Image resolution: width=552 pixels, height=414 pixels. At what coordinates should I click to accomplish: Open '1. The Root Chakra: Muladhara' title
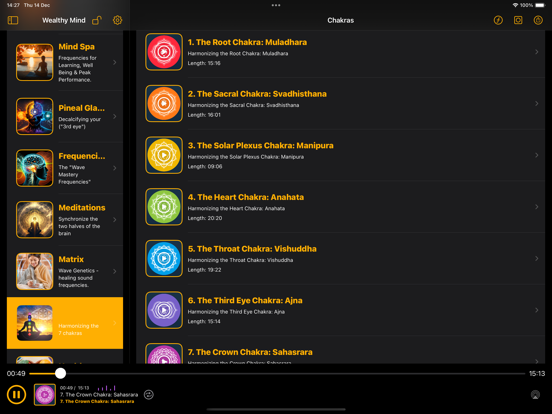(247, 42)
